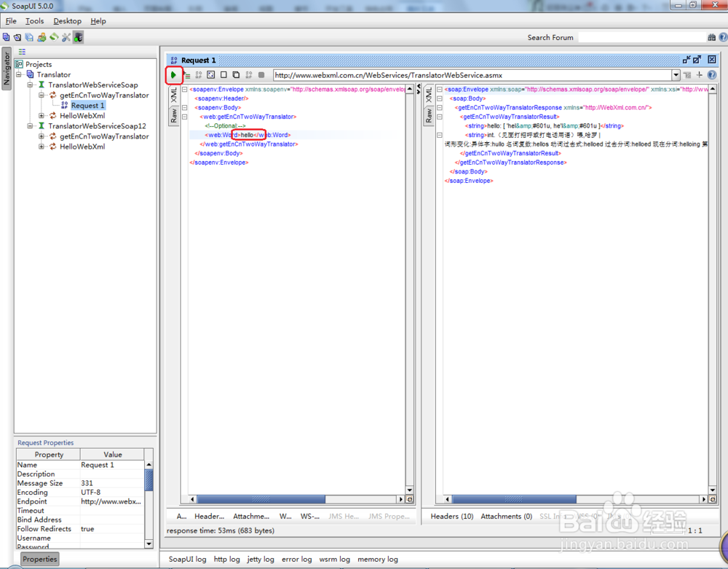Switch request editor to Raw tab
Screen dimensions: 728x569
pos(174,115)
